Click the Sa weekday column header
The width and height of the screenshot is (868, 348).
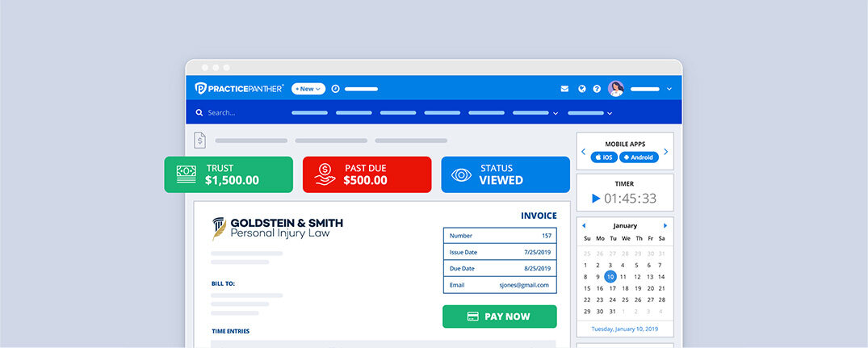661,239
